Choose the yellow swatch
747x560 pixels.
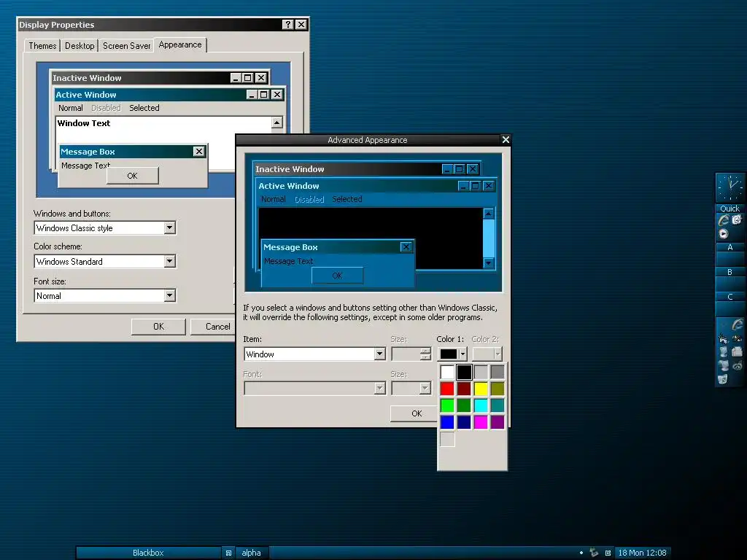click(481, 389)
